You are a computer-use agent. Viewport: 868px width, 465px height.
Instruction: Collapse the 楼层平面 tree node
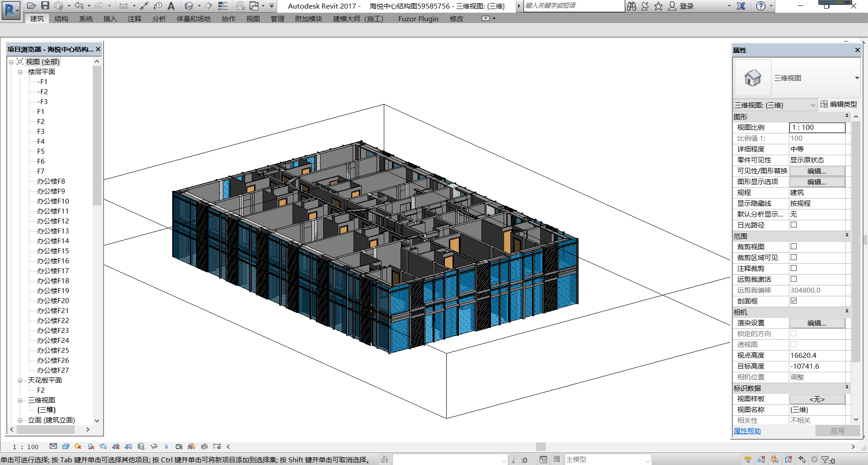coord(20,72)
